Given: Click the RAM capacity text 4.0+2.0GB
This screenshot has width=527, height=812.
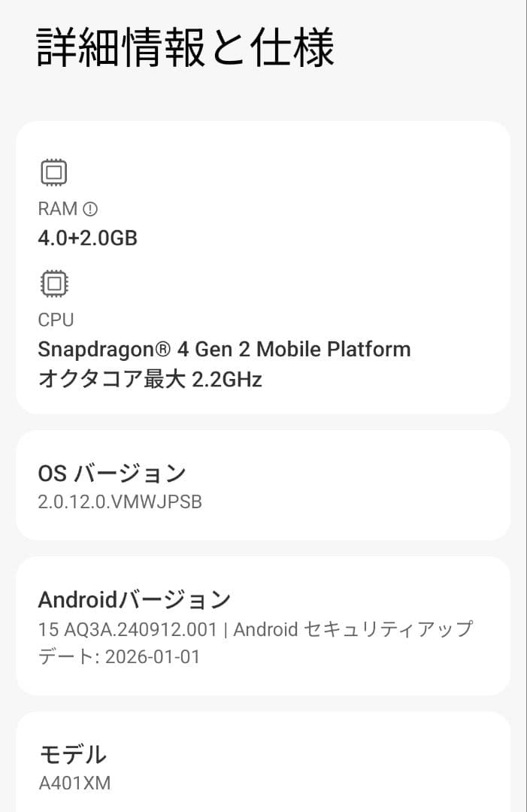Looking at the screenshot, I should (x=88, y=238).
